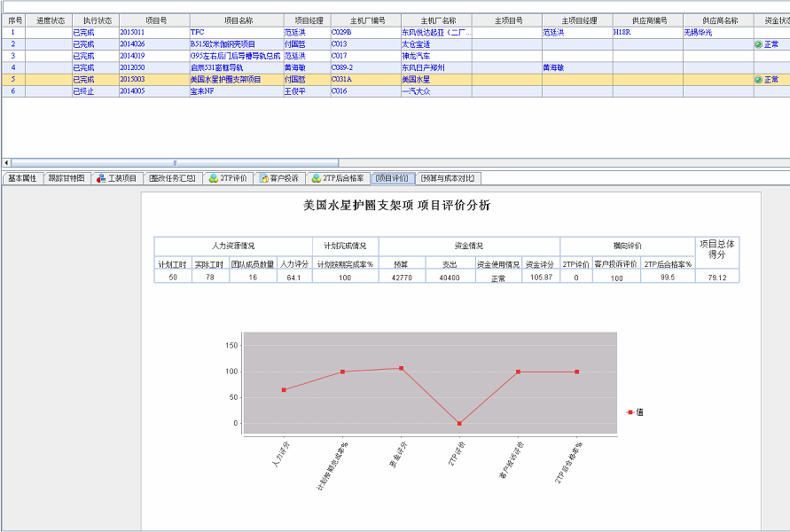The height and width of the screenshot is (532, 790).
Task: Click the left arrow of horizontal scrollbar
Action: [7, 162]
